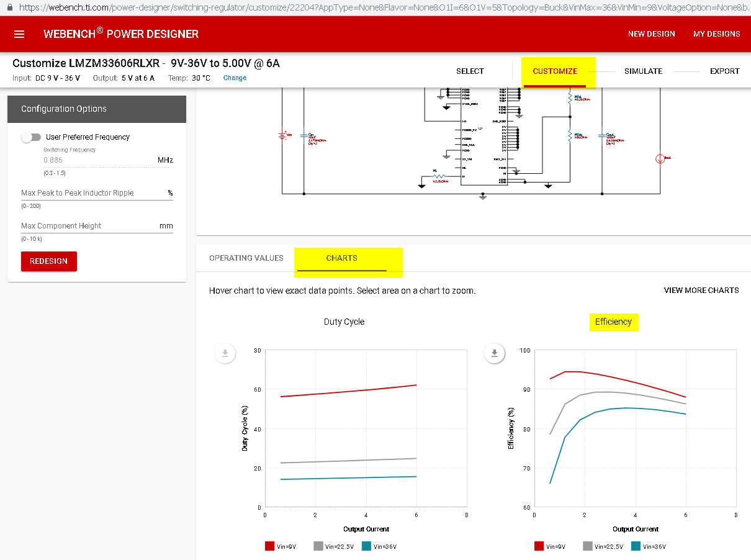Click the 'Input: DC 9 V - 36 V' text
Viewport: 751px width, 560px height.
(47, 78)
